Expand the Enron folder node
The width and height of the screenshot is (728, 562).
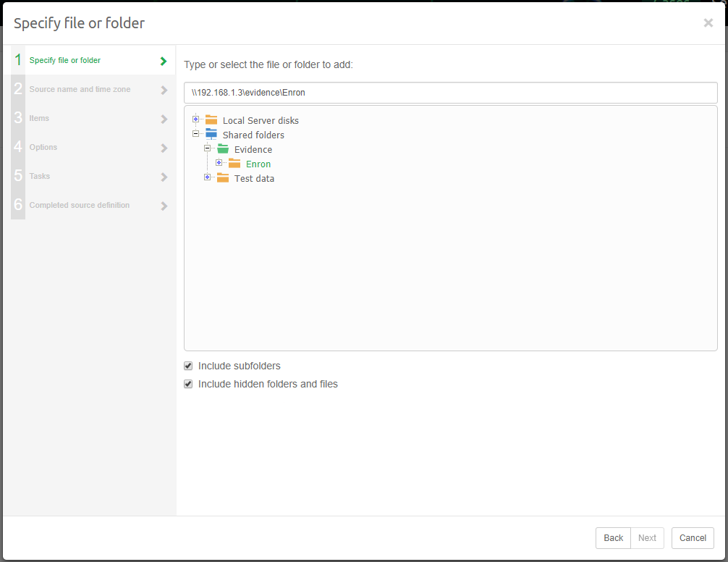(x=219, y=163)
